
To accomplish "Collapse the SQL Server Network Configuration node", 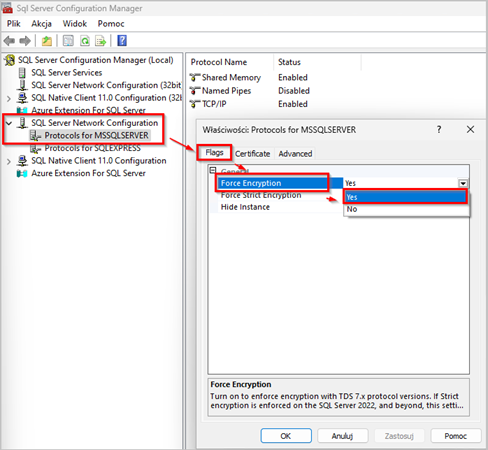I will click(9, 123).
